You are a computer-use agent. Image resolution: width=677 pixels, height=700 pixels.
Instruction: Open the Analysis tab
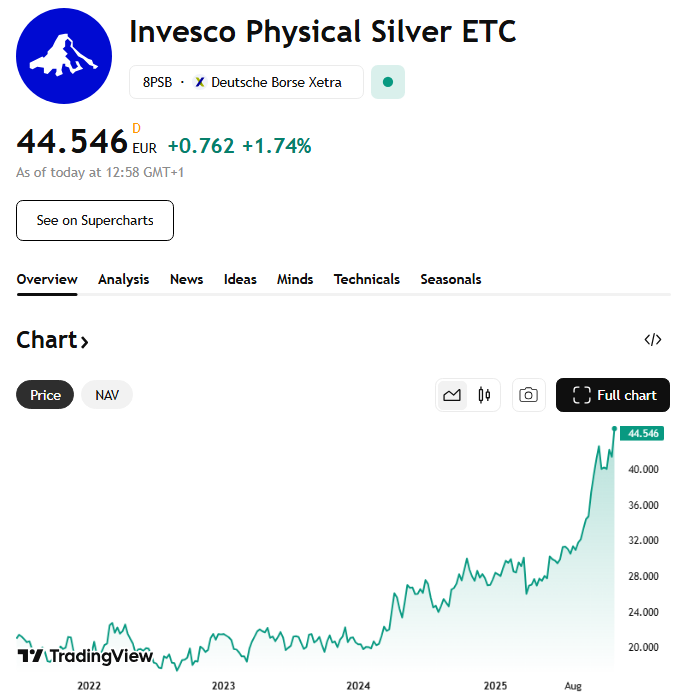(123, 280)
